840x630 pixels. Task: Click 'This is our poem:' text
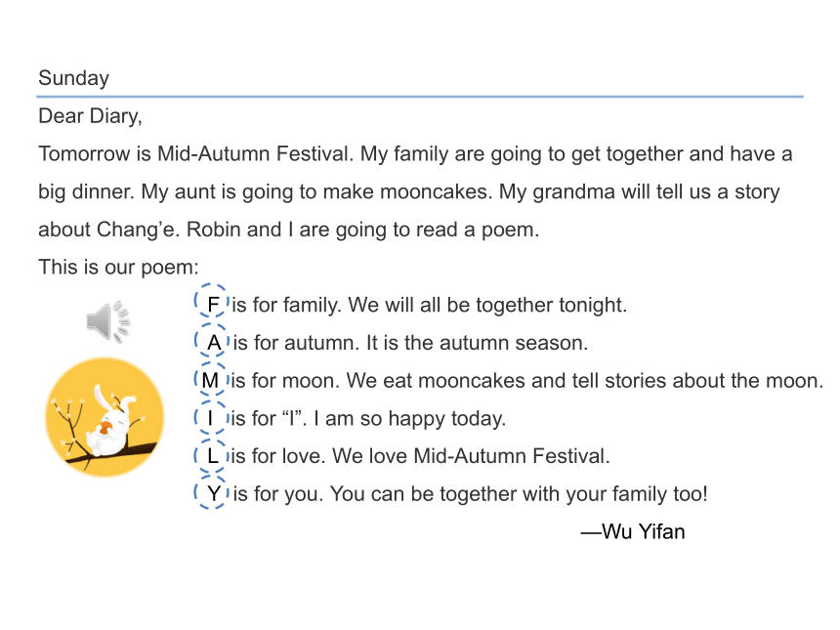point(118,267)
